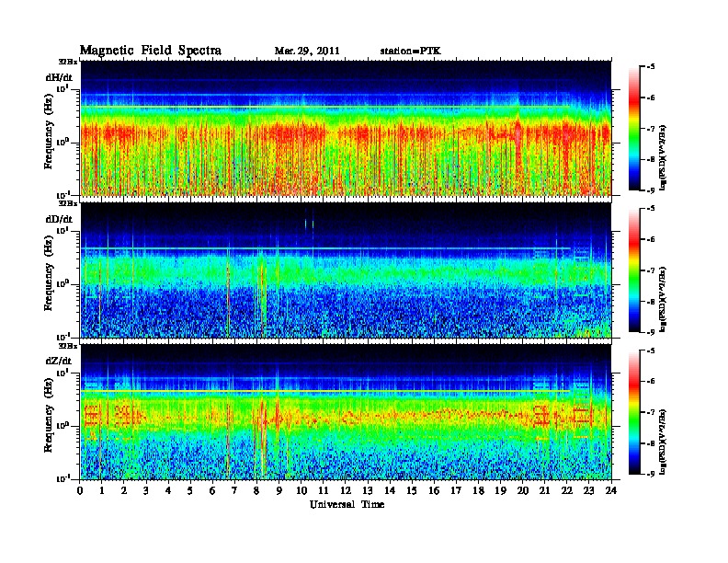Viewport: 728px width, 563px height.
Task: Click hour "12" on the time axis
Action: click(346, 490)
